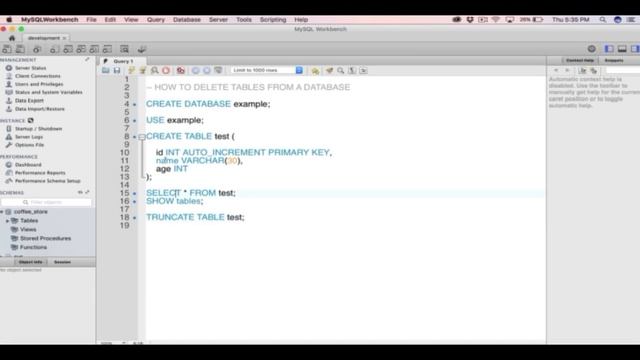Open the Database menu
This screenshot has height=360, width=640.
tap(187, 20)
